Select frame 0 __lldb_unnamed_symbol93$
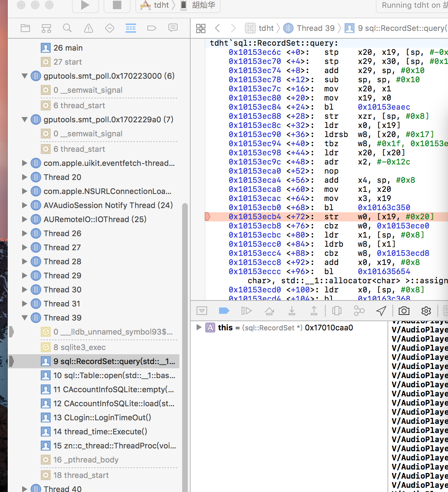 [x=94, y=332]
